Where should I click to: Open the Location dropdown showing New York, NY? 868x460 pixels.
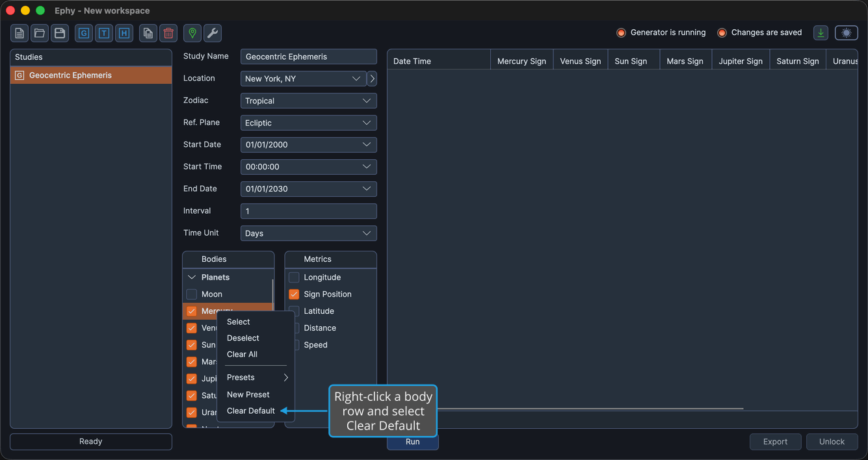point(303,79)
